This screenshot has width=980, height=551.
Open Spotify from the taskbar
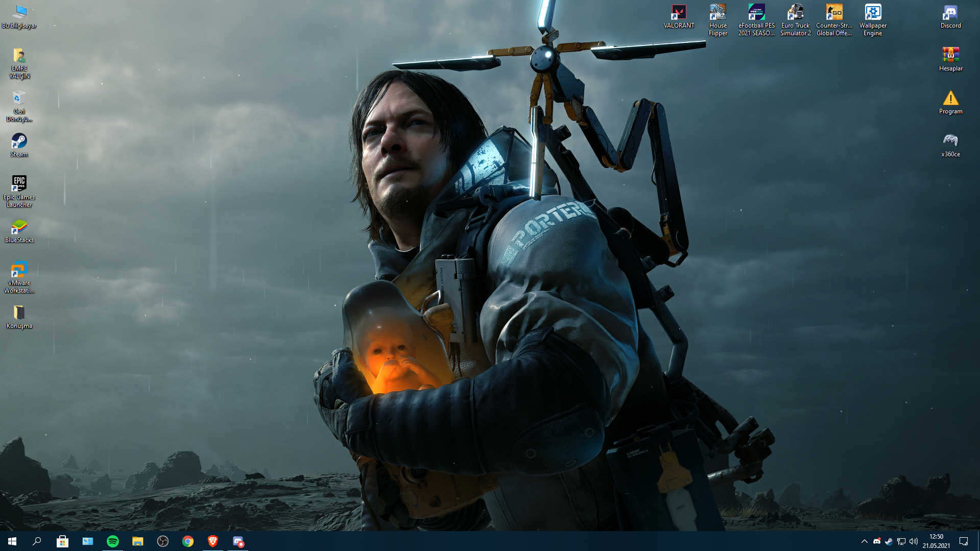tap(112, 541)
